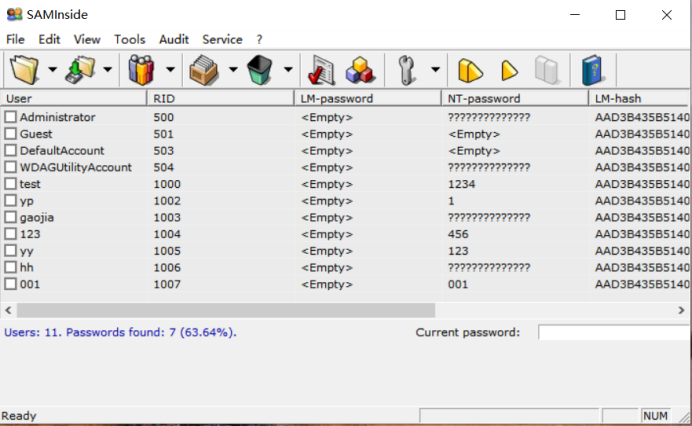Tick the yy user checkbox
Screen dimensions: 692x426
click(11, 251)
